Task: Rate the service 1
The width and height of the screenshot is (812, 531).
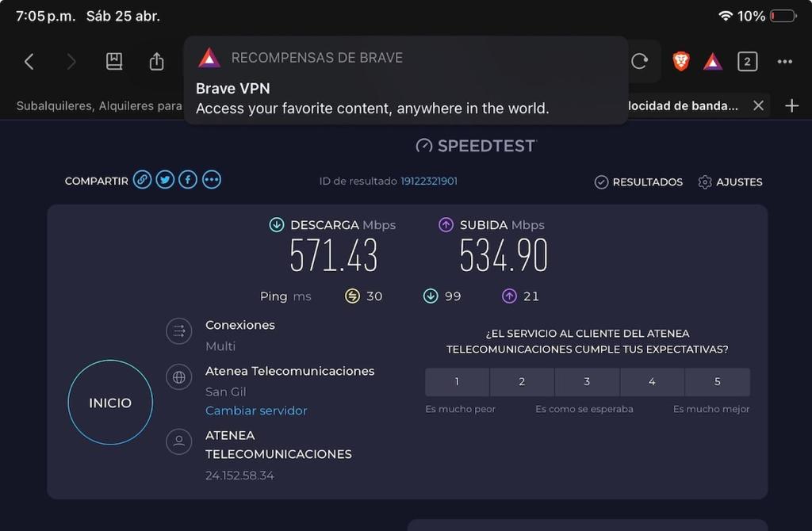Action: 457,382
